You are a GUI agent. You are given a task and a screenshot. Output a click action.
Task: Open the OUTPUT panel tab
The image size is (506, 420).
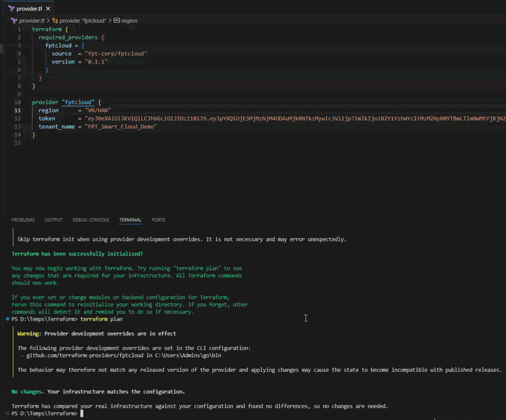click(x=53, y=220)
